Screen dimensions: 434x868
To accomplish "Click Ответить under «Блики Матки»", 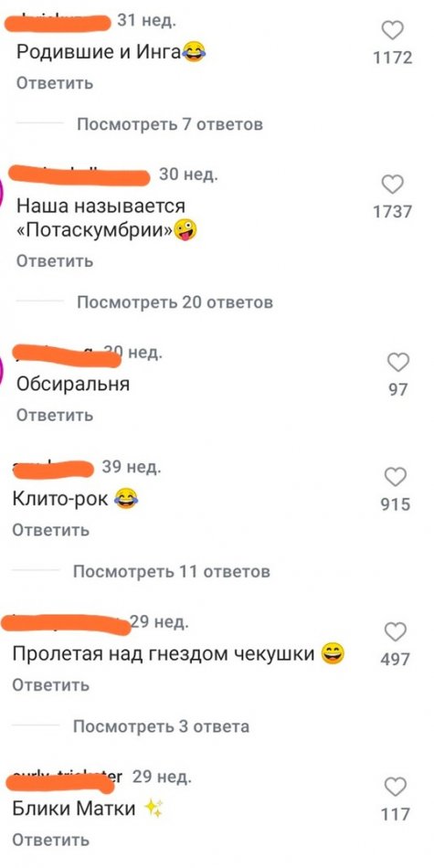I will pos(51,841).
